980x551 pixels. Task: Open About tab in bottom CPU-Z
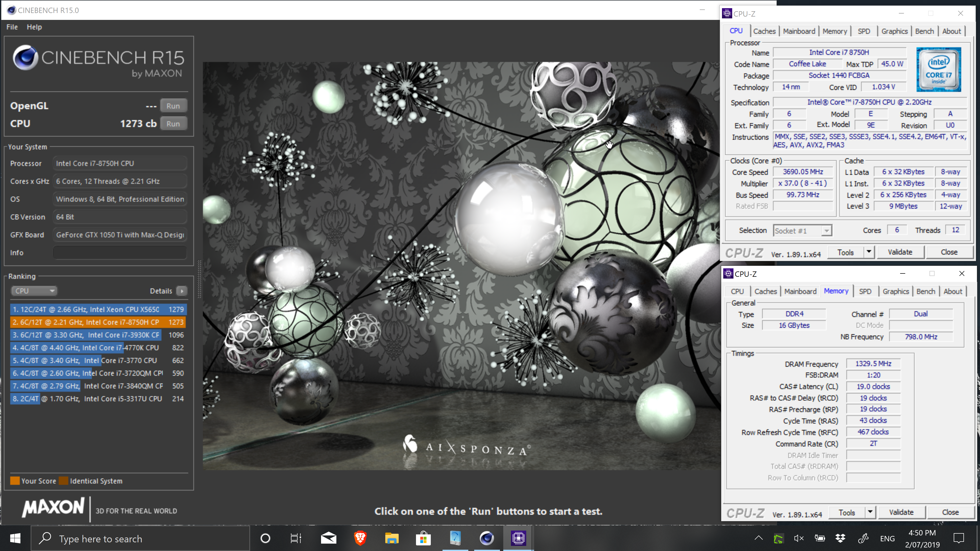953,291
